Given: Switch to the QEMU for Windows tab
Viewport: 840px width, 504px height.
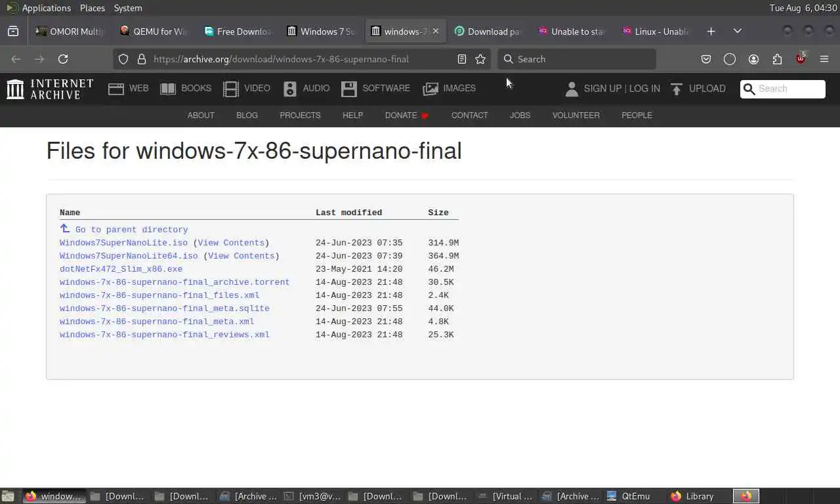Looking at the screenshot, I should point(155,31).
